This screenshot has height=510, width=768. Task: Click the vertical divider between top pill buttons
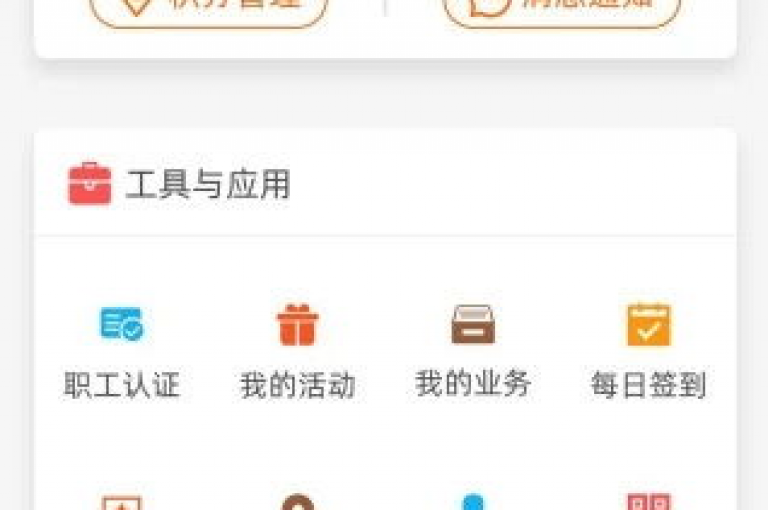(385, 7)
